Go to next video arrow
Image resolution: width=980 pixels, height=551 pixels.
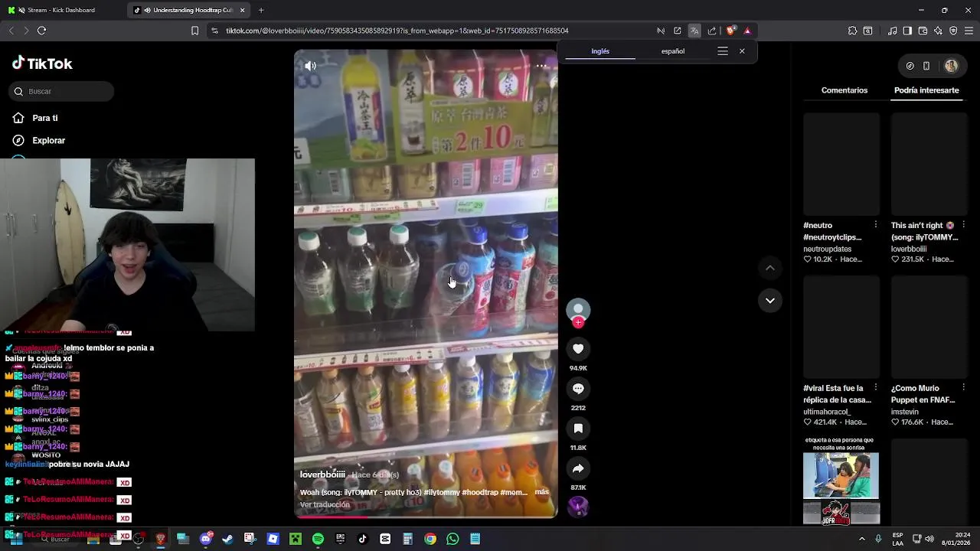pos(770,301)
